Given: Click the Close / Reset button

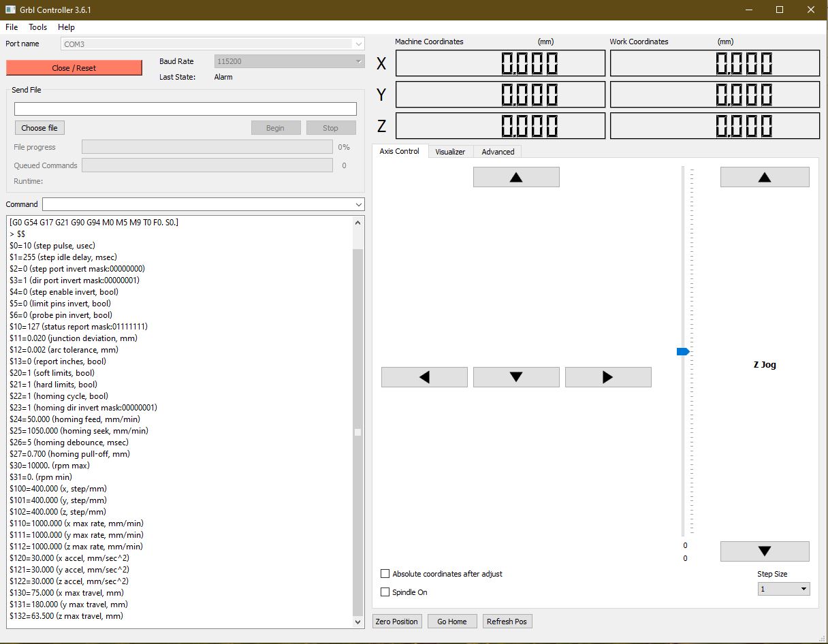Looking at the screenshot, I should click(x=74, y=68).
